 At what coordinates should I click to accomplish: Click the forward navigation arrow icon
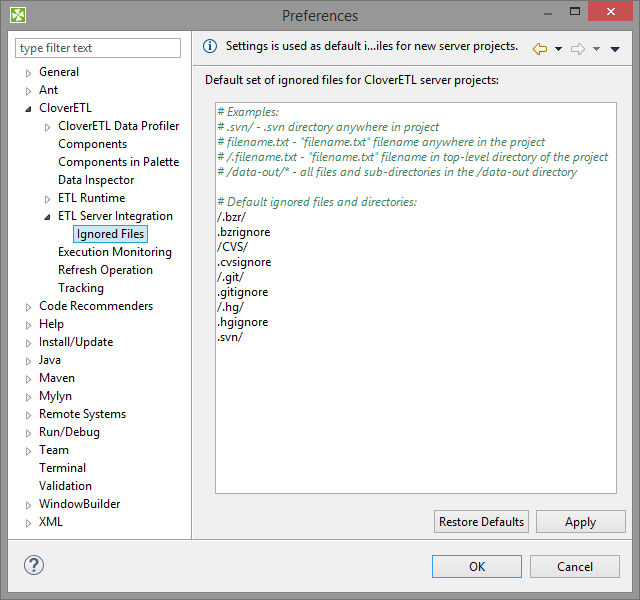pyautogui.click(x=577, y=48)
